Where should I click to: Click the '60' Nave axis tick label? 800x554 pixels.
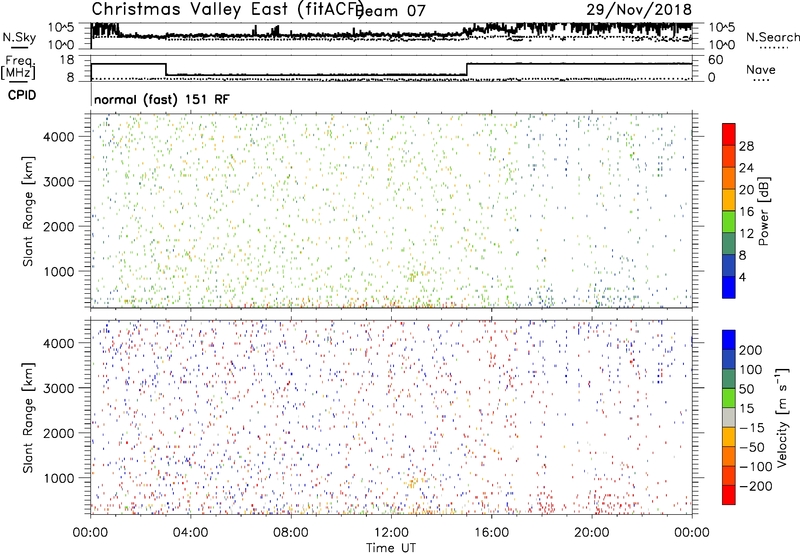click(x=716, y=60)
